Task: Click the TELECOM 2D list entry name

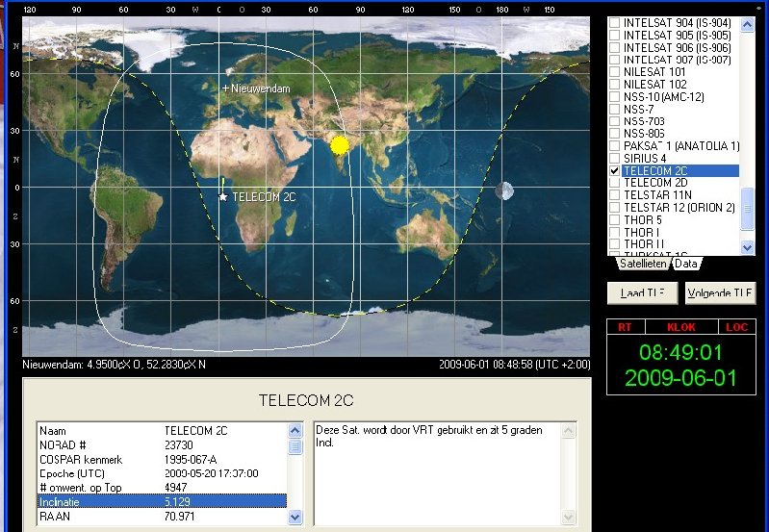Action: [655, 183]
